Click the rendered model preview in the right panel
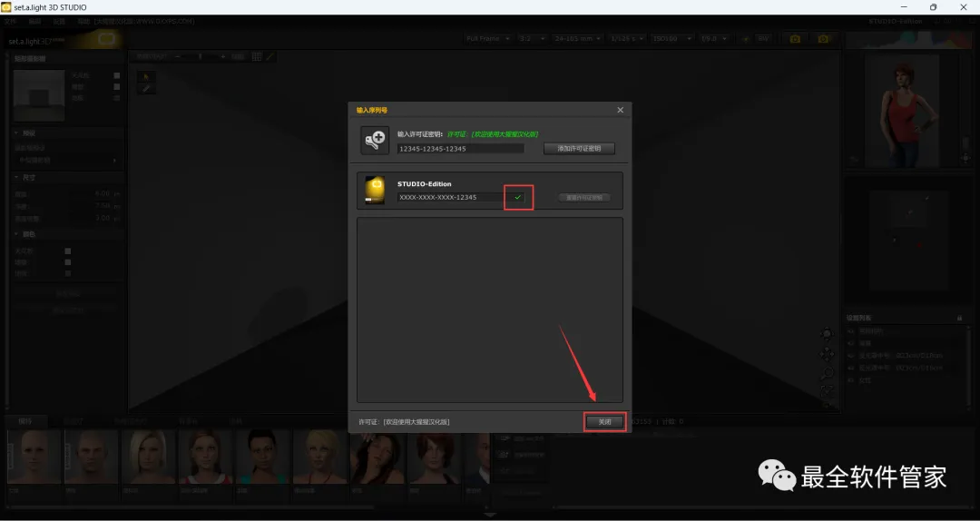Image resolution: width=980 pixels, height=521 pixels. point(903,112)
